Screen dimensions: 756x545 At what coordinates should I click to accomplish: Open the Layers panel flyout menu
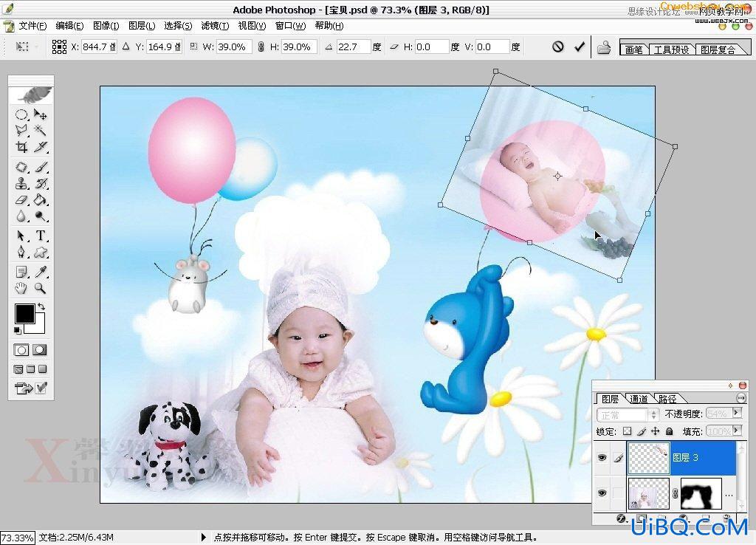pos(741,398)
